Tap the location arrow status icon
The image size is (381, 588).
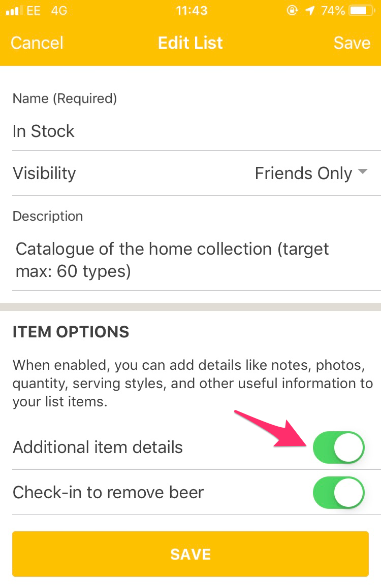coord(310,11)
